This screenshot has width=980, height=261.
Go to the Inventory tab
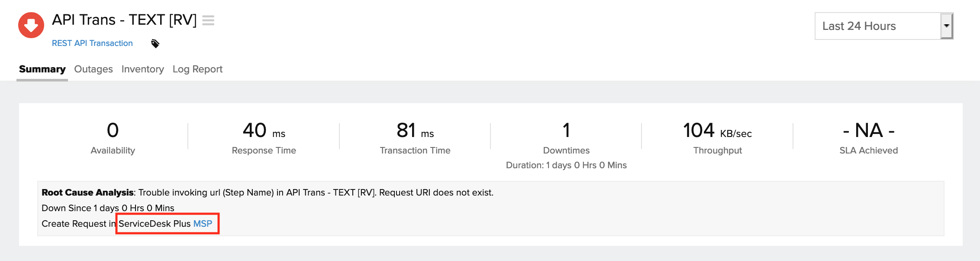142,69
